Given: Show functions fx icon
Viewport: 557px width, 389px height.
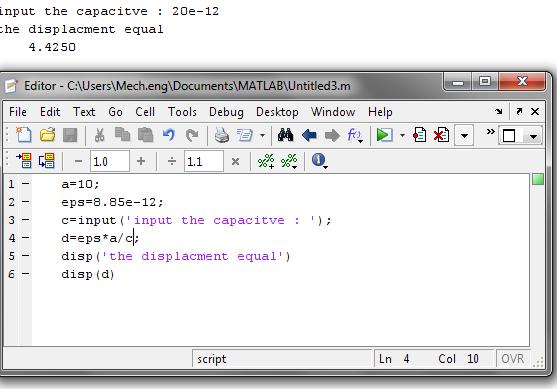Looking at the screenshot, I should (x=355, y=135).
